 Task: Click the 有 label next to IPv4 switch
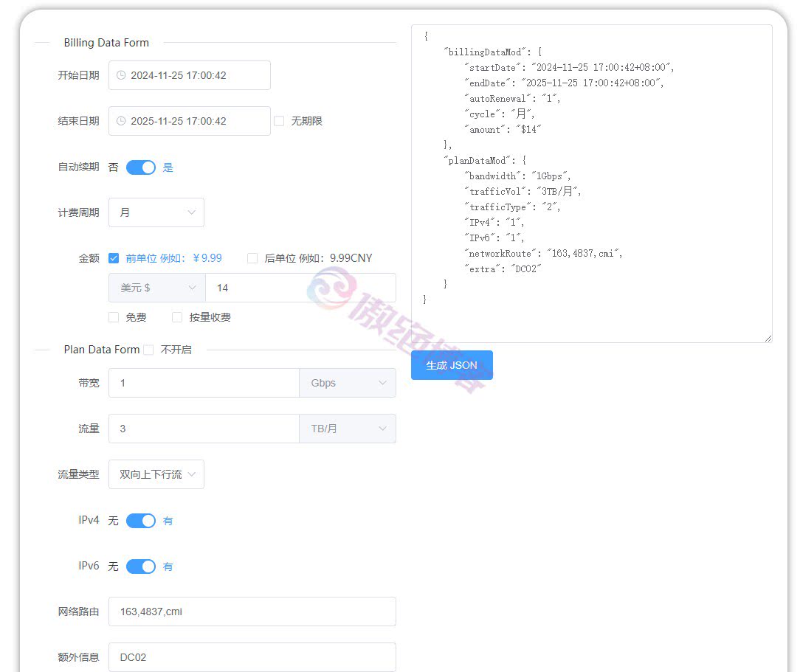(168, 521)
